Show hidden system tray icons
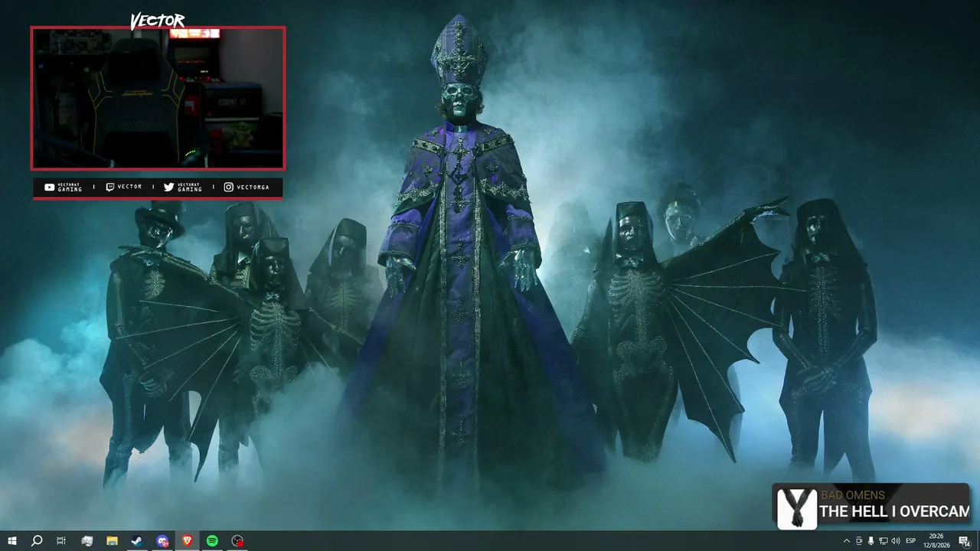Image resolution: width=980 pixels, height=551 pixels. point(846,541)
